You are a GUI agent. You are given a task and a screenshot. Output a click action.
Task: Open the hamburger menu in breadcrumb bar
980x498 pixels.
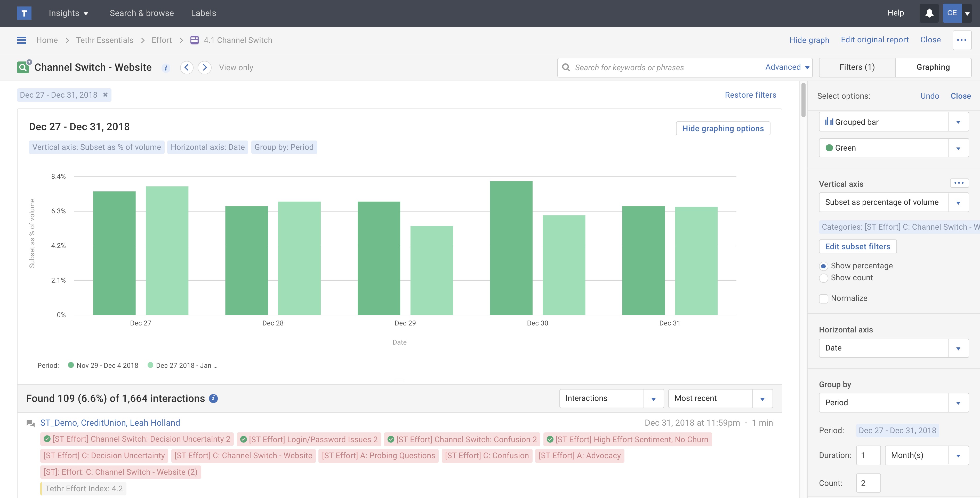pyautogui.click(x=22, y=40)
